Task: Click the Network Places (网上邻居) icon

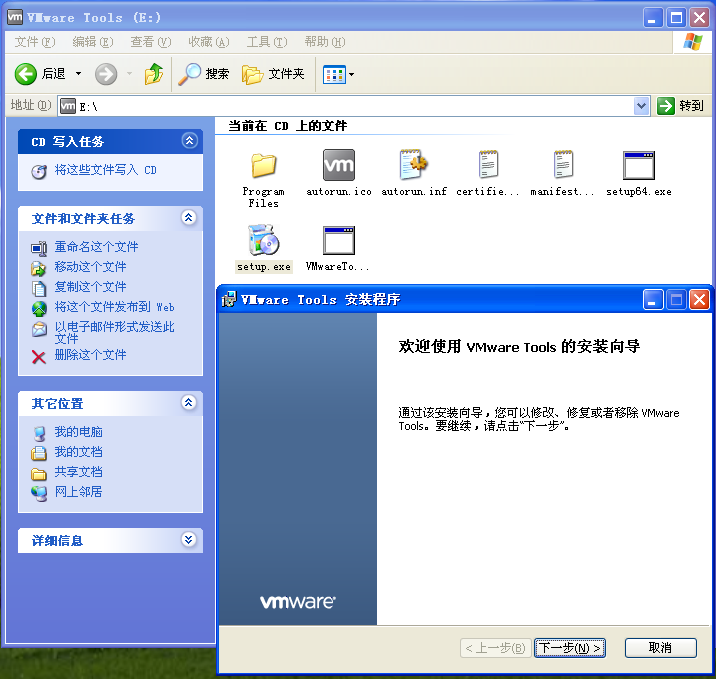Action: (x=39, y=493)
